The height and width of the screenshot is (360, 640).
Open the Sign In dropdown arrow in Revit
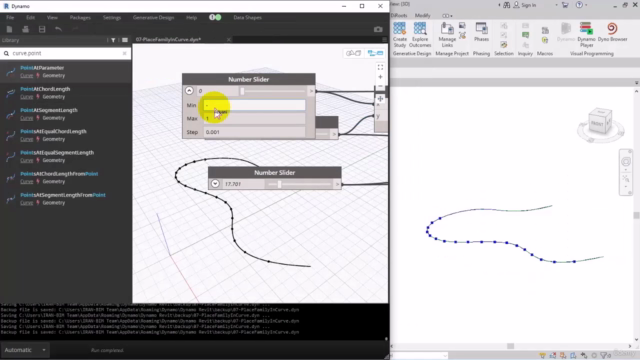tap(556, 5)
